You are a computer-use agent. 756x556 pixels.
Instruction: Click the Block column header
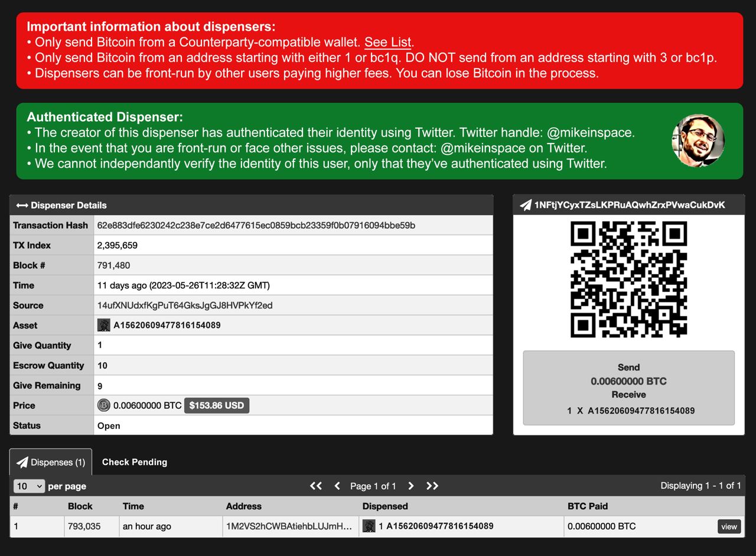80,506
